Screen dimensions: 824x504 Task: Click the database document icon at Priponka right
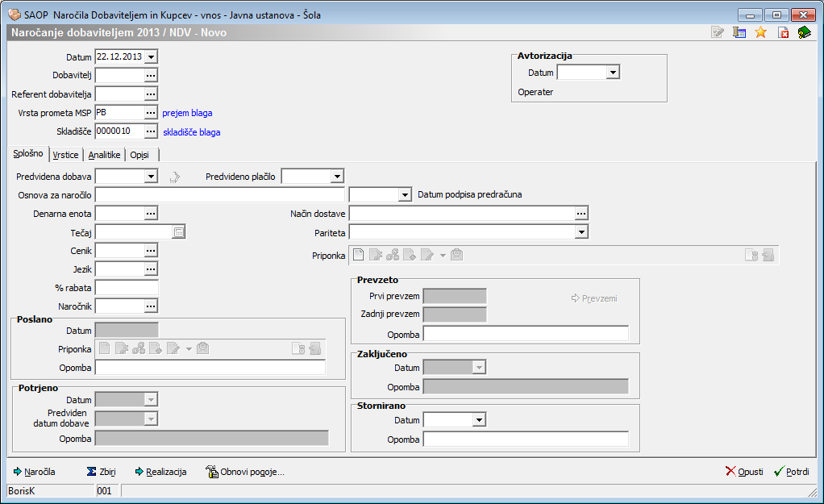(751, 255)
